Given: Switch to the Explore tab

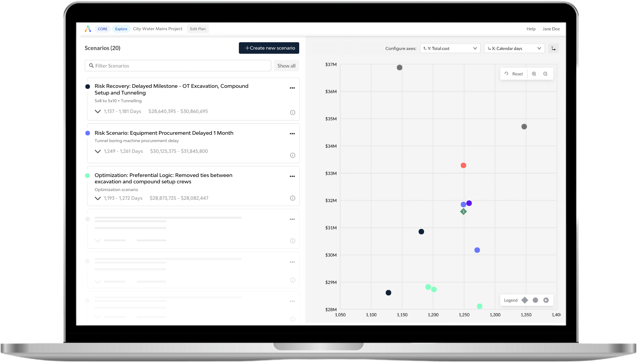Looking at the screenshot, I should (121, 29).
